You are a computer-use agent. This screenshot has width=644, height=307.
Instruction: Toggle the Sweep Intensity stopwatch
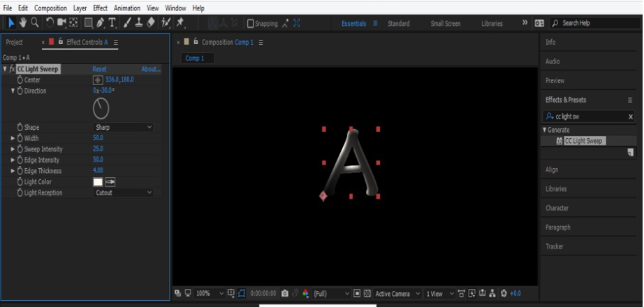pyautogui.click(x=20, y=149)
